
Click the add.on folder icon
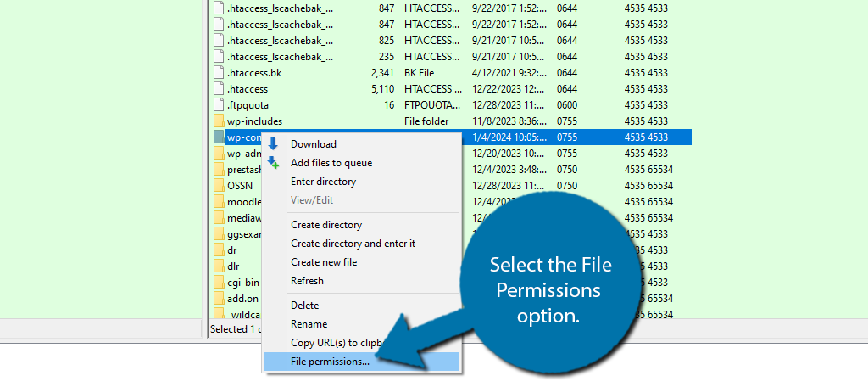tap(219, 299)
